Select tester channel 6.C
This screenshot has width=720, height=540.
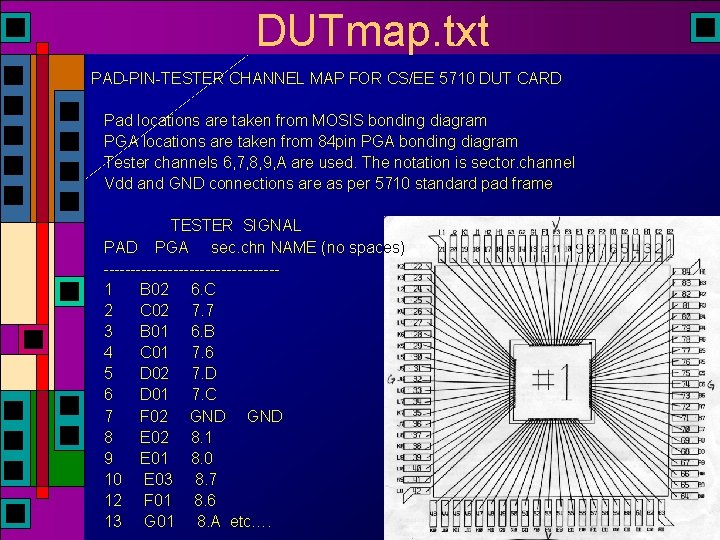click(203, 289)
